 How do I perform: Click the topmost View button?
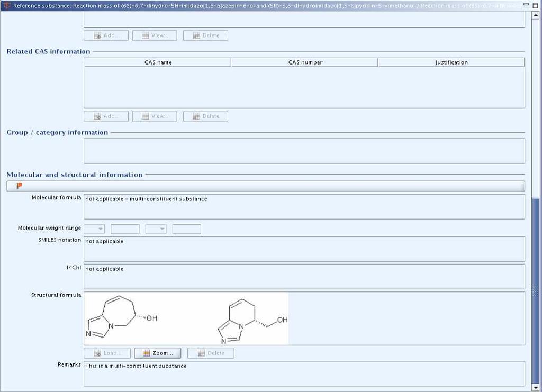pos(155,35)
